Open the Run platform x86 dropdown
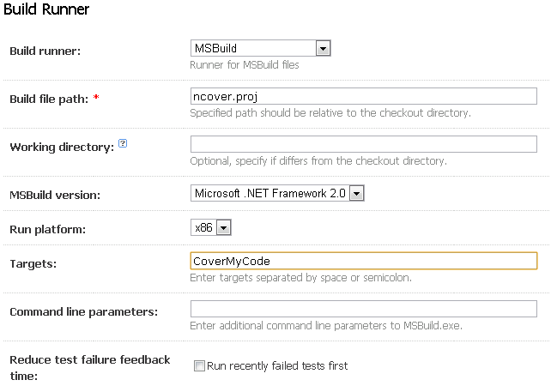557x392 pixels. click(210, 227)
